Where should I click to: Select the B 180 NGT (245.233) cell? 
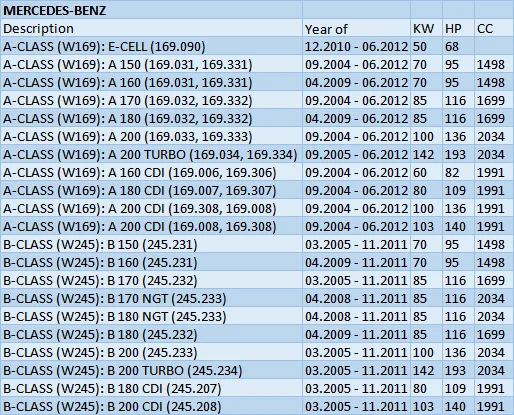tap(152, 316)
